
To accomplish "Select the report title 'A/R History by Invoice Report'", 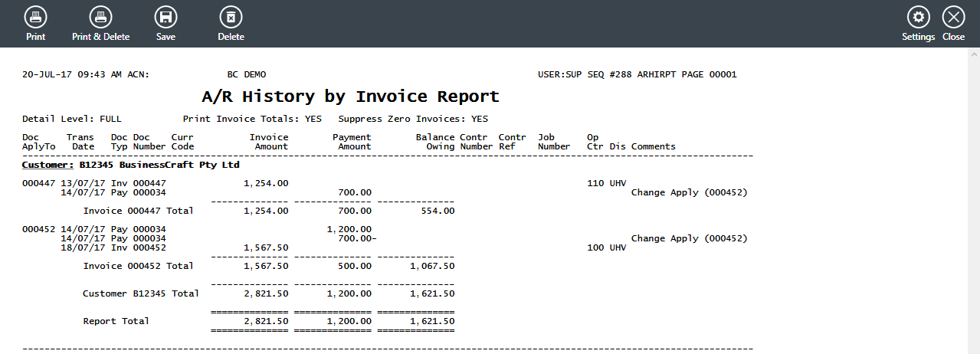I will pyautogui.click(x=350, y=97).
